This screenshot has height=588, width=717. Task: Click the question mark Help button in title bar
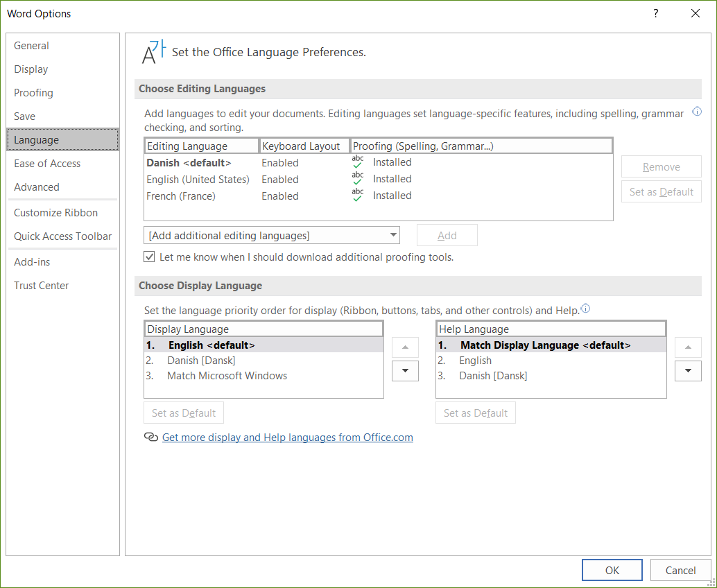(x=656, y=13)
